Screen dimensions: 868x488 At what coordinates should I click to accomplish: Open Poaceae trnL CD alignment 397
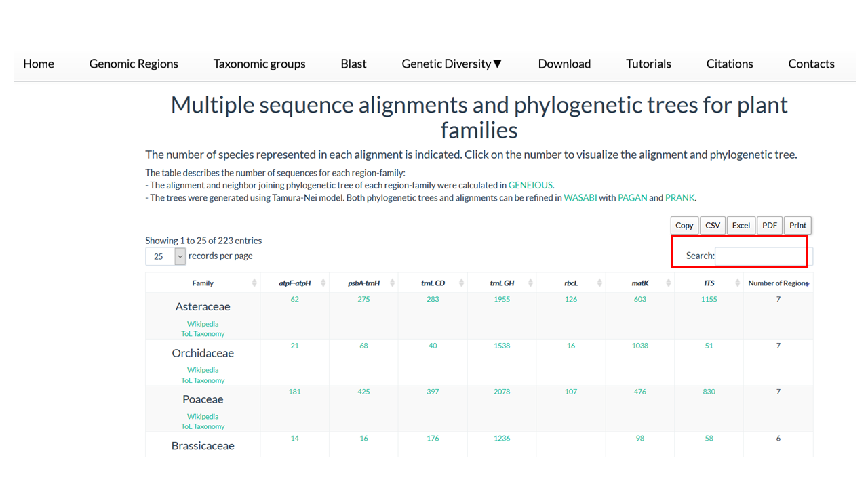433,392
